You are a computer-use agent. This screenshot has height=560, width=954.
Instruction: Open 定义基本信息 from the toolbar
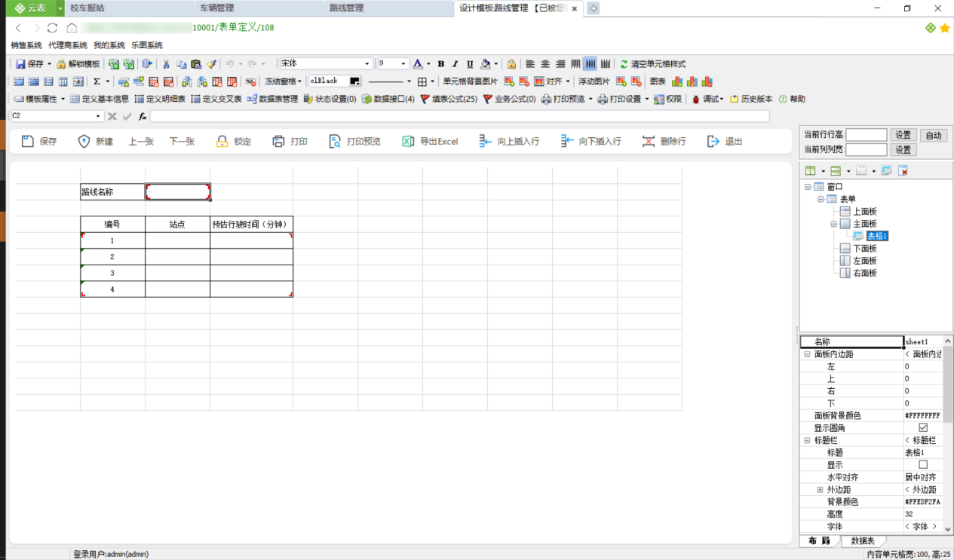point(100,99)
